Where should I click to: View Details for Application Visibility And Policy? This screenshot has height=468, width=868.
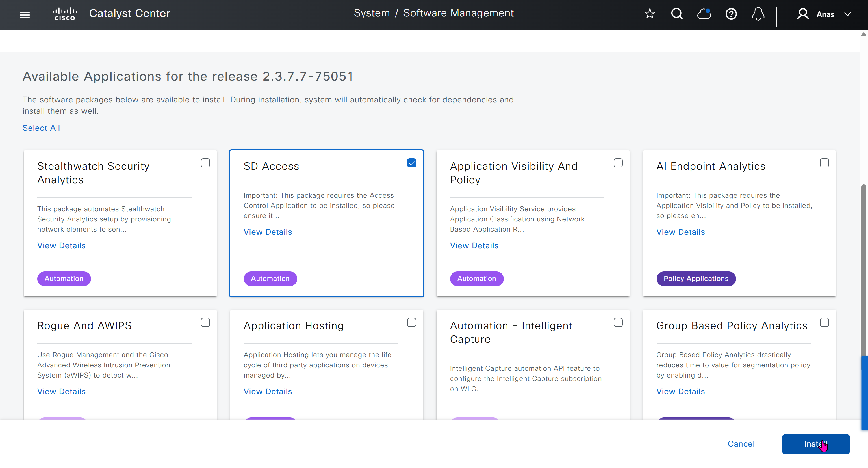click(x=474, y=245)
